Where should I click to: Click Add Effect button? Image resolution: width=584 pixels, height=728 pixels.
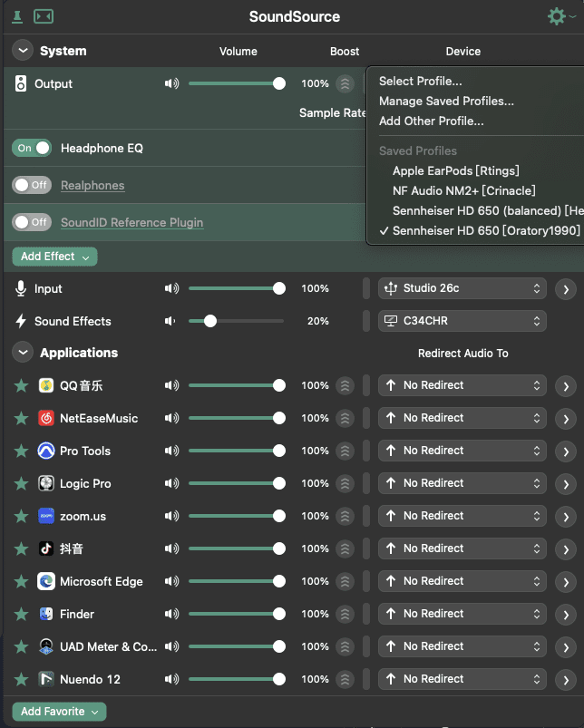point(54,257)
